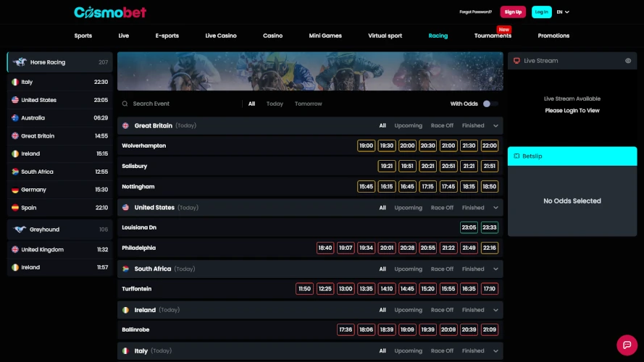Image resolution: width=644 pixels, height=362 pixels.
Task: Filter events by Tomorrow tab
Action: click(x=309, y=104)
